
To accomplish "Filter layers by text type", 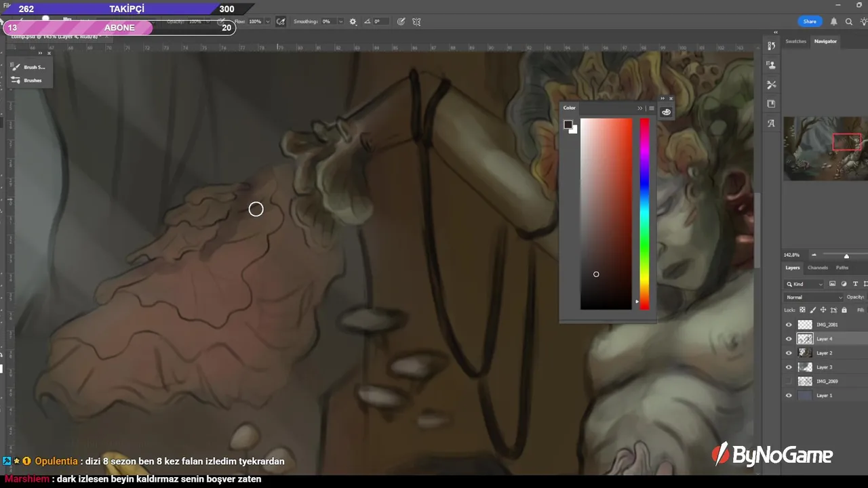I will click(x=855, y=284).
